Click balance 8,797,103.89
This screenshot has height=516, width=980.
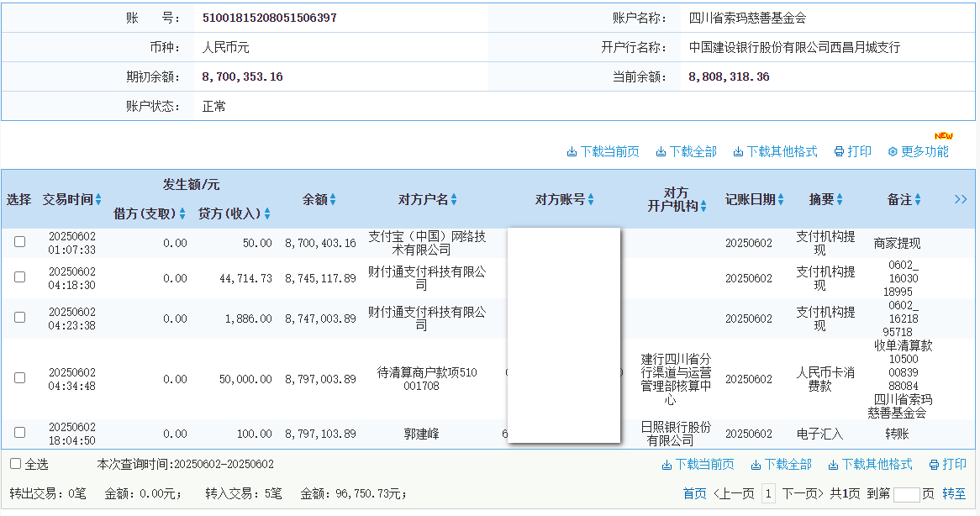coord(320,434)
